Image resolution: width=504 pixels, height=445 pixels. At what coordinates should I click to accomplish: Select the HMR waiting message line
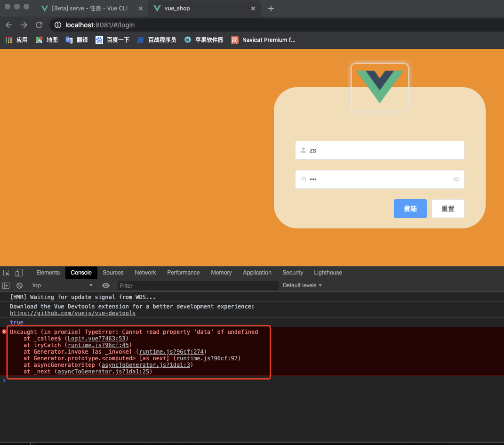pos(83,297)
